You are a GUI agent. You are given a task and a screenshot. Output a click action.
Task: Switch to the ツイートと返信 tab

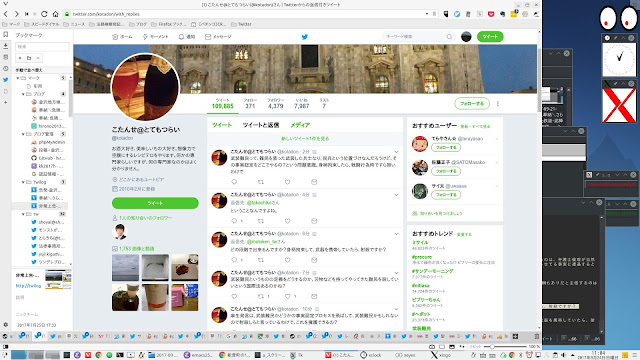[x=260, y=125]
